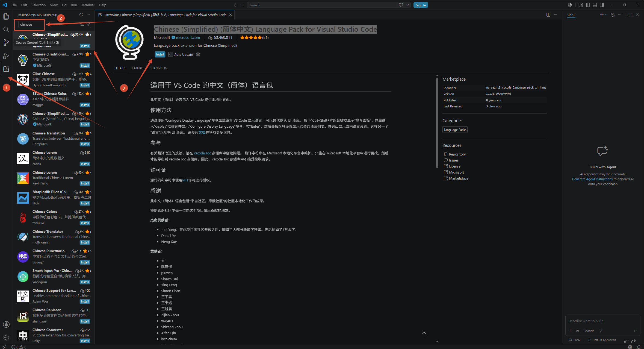
Task: Open the chat icon in title bar
Action: 401,5
